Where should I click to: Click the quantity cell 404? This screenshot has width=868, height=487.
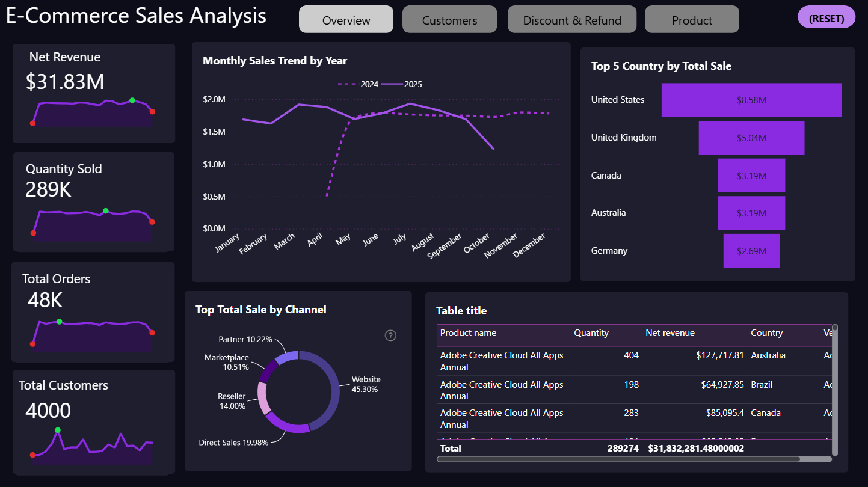tap(631, 355)
